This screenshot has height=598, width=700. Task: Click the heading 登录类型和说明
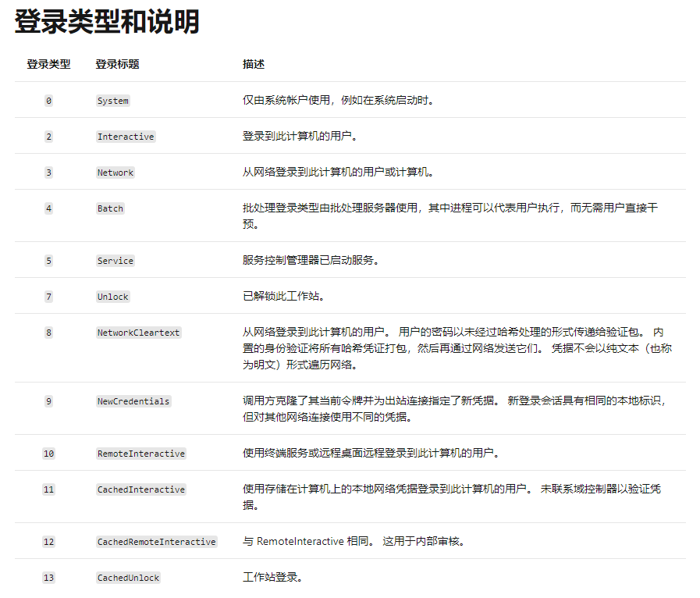pyautogui.click(x=107, y=21)
